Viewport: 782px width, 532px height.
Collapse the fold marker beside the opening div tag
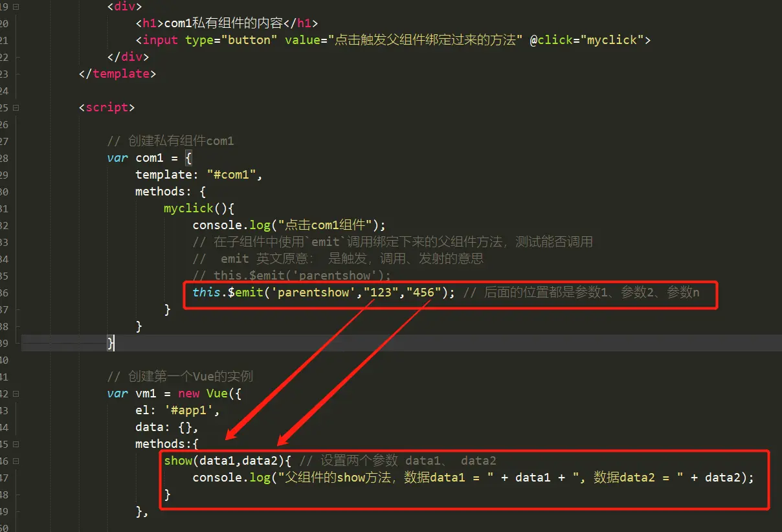16,6
